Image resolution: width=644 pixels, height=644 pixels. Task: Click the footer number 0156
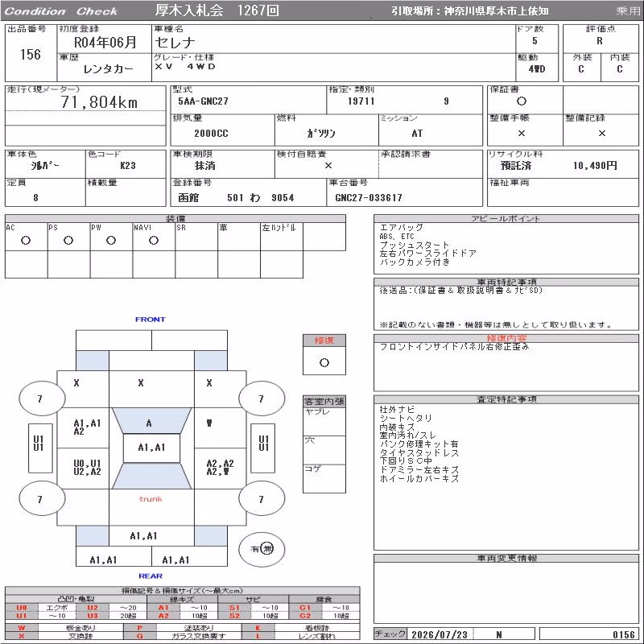pyautogui.click(x=623, y=634)
